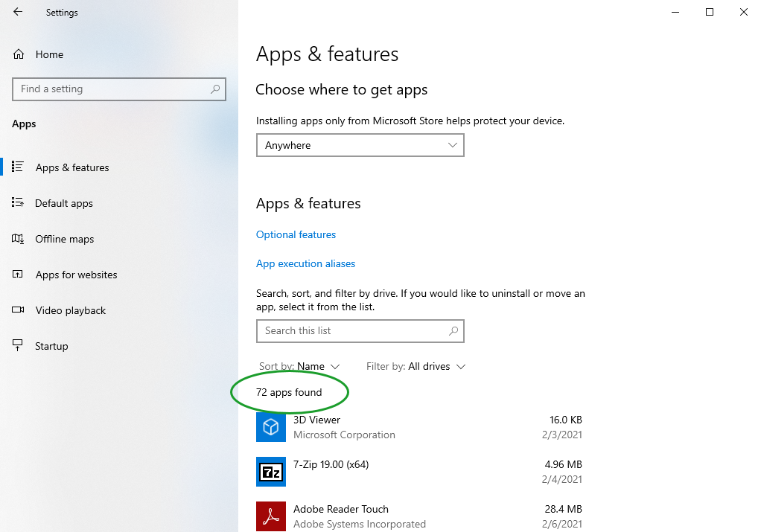Focus the Find a setting box
Viewport: 761px width, 532px height.
(x=112, y=89)
